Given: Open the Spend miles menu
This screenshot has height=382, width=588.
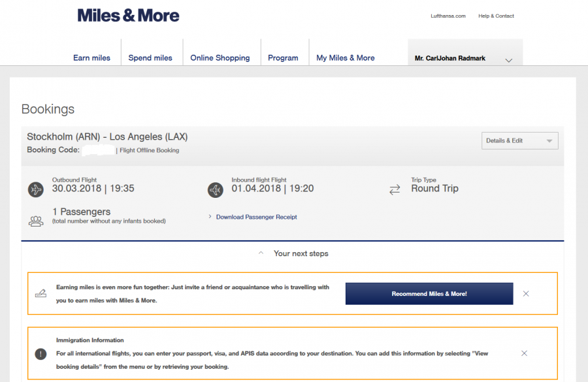Looking at the screenshot, I should click(150, 58).
